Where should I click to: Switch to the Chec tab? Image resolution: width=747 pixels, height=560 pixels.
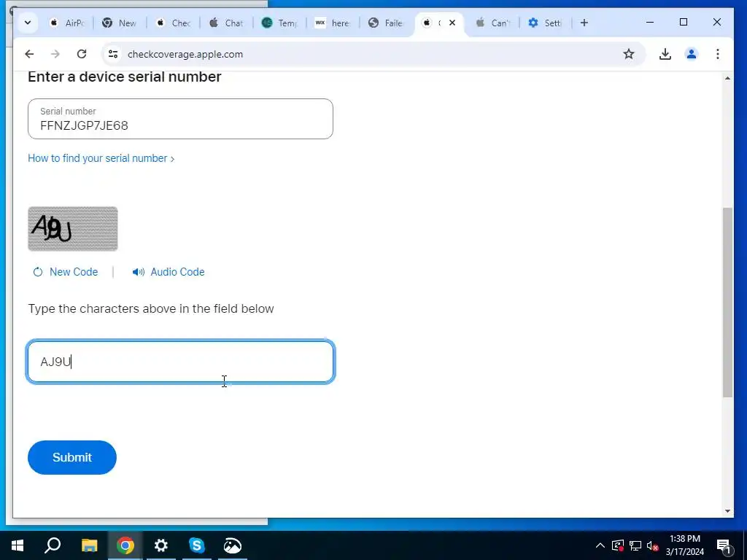(174, 23)
